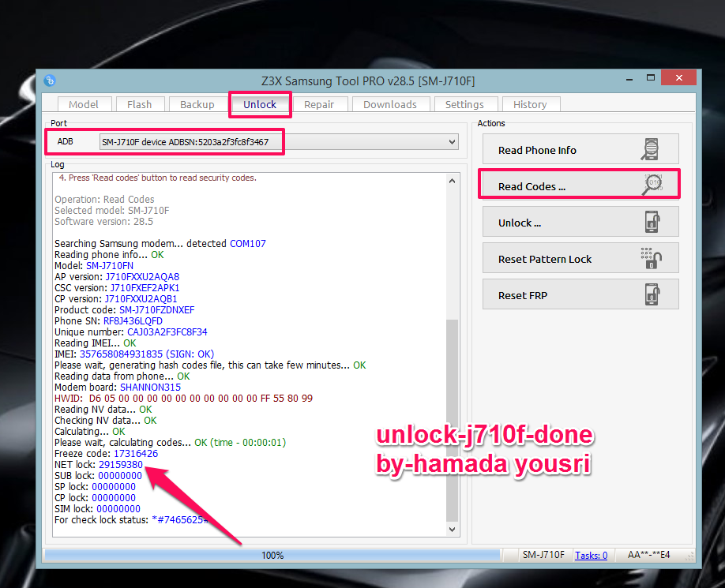Select NET lock code 29159380
Viewport: 725px width, 588px height.
pyautogui.click(x=121, y=465)
